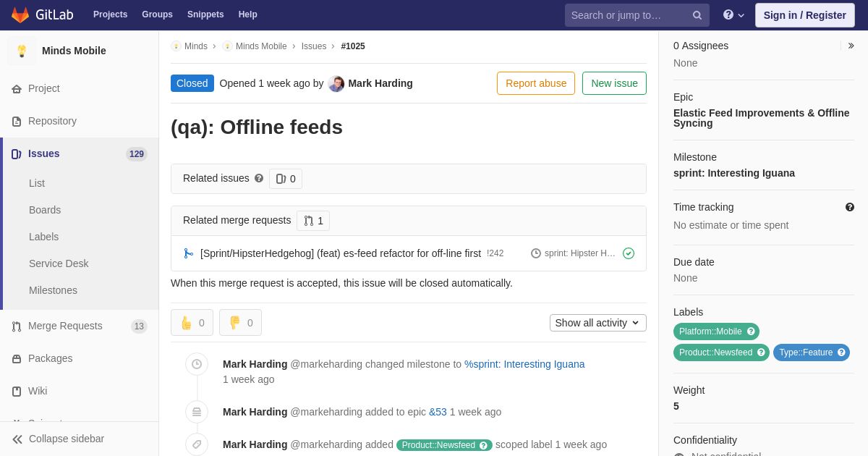Click the milestone clock icon near sprint: Hipster
The image size is (868, 456).
(536, 253)
